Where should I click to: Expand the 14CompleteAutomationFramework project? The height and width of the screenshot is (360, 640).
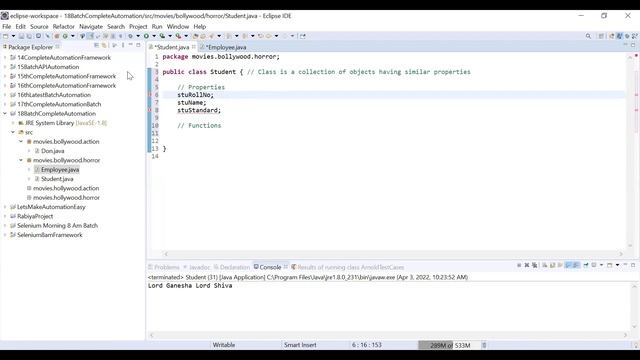(x=5, y=58)
